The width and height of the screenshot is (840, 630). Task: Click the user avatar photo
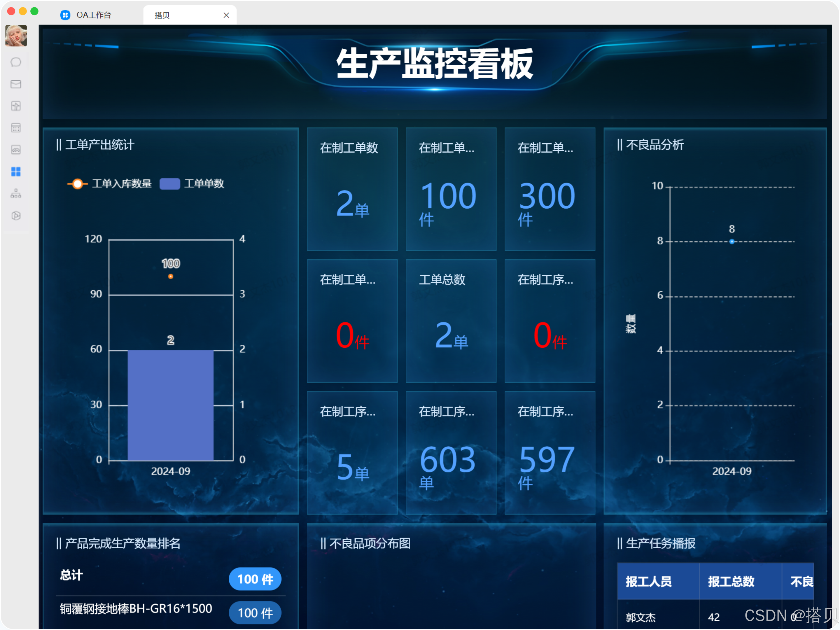[x=16, y=36]
